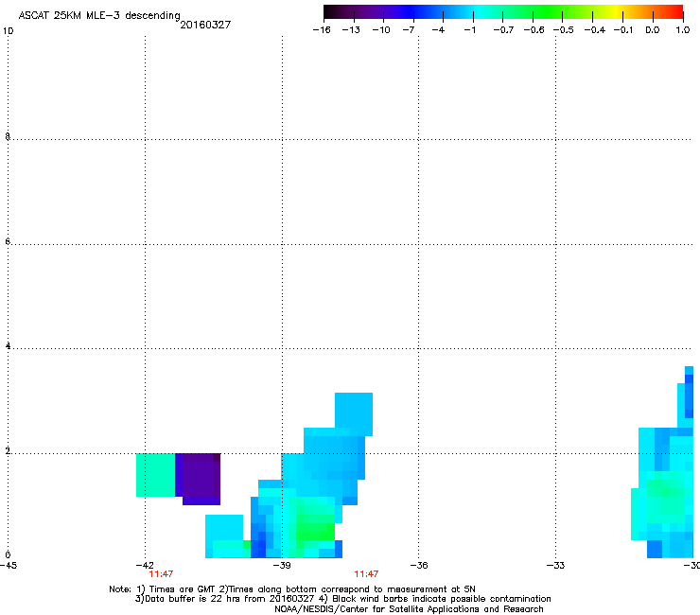Click the latitude axis label 6

point(8,241)
